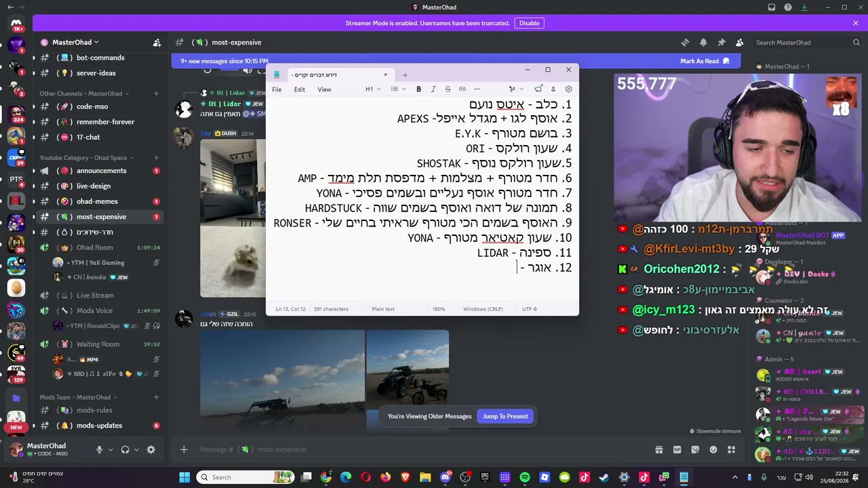
Task: Toggle the member list icon
Action: tap(740, 42)
